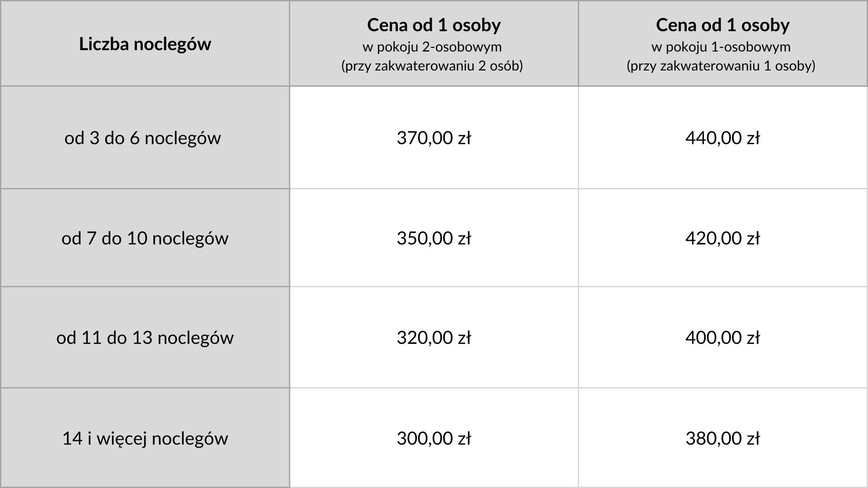Click the 'od 3 do 6 noclegów' row label

[x=143, y=138]
